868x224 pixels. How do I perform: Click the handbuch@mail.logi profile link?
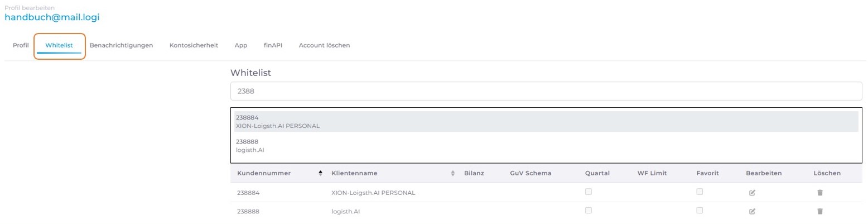[52, 17]
